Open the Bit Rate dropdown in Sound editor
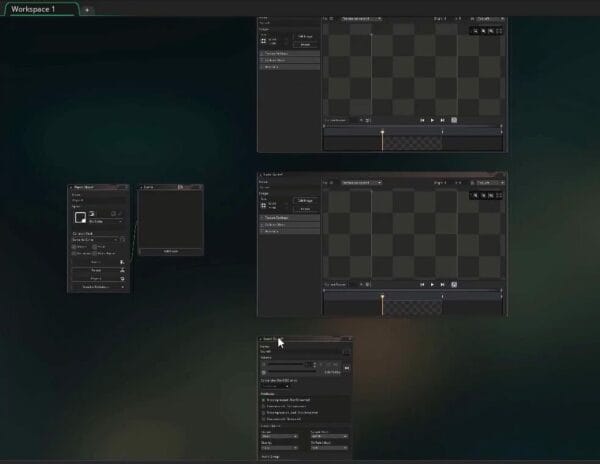The width and height of the screenshot is (600, 464). pos(329,448)
